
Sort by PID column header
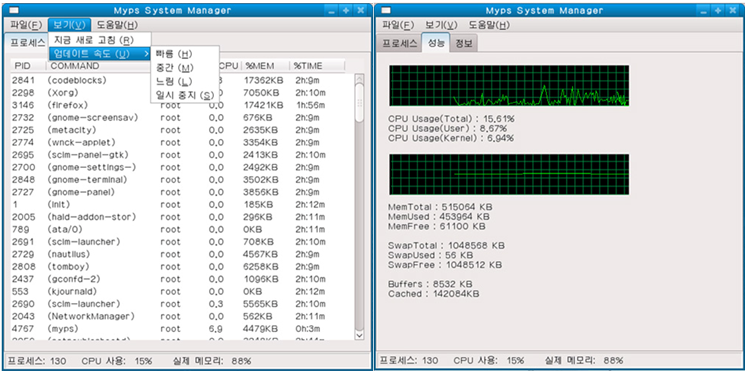28,66
